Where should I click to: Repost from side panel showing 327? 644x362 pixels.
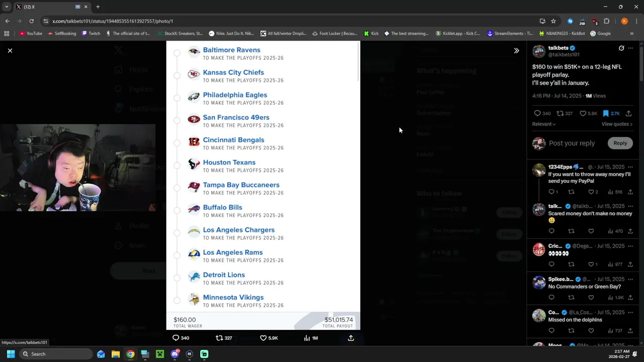click(560, 113)
